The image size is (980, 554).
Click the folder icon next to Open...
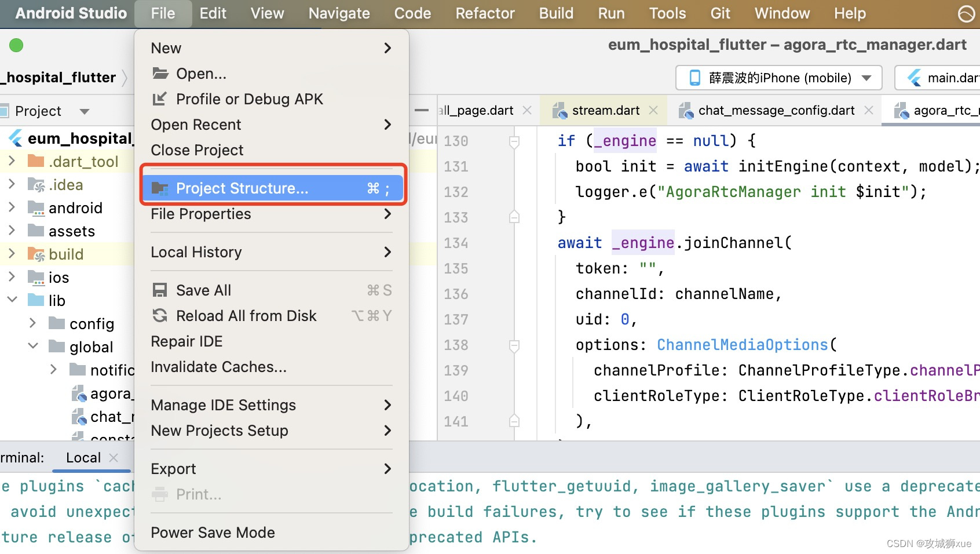[x=159, y=73]
